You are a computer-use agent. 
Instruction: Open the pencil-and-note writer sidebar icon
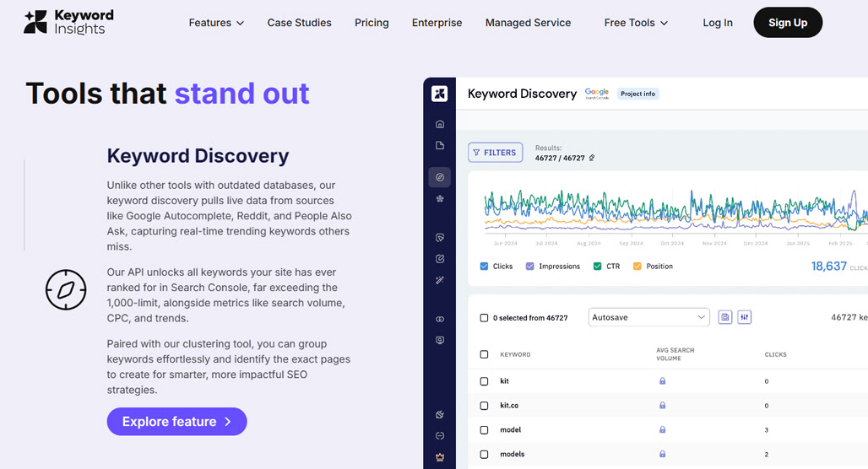(x=440, y=258)
